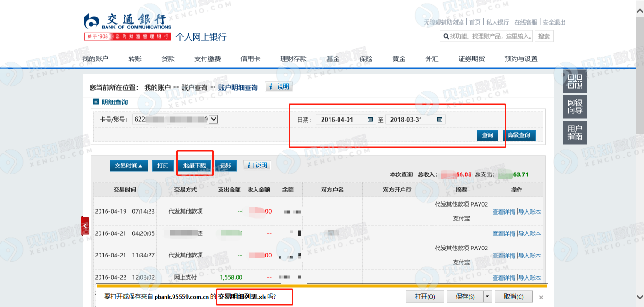644x307 pixels.
Task: Click the red side-panel expand arrow
Action: (x=85, y=226)
